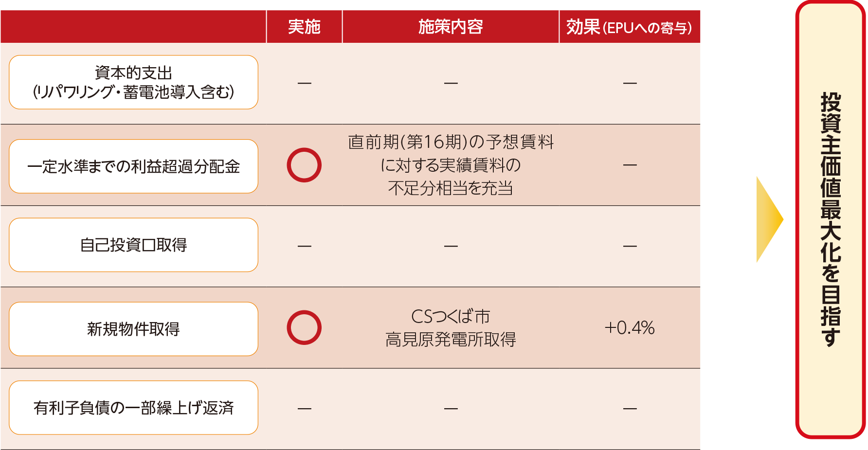
Task: Click the red circle in the 新規物件取得 row
Action: pos(304,327)
